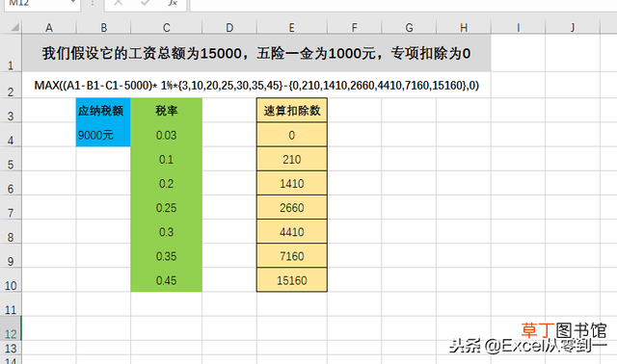617x364 pixels.
Task: Click the Insert Function fx icon
Action: pos(173,3)
